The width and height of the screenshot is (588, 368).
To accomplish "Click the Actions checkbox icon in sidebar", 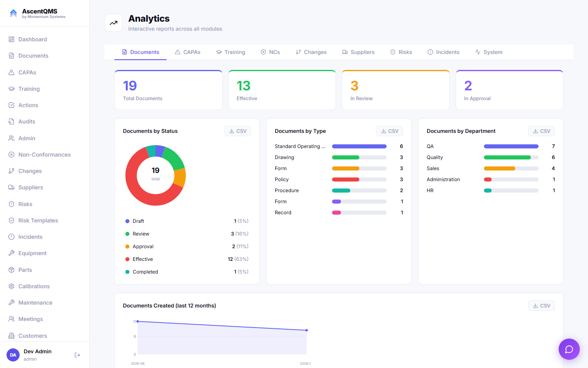I will [x=11, y=105].
